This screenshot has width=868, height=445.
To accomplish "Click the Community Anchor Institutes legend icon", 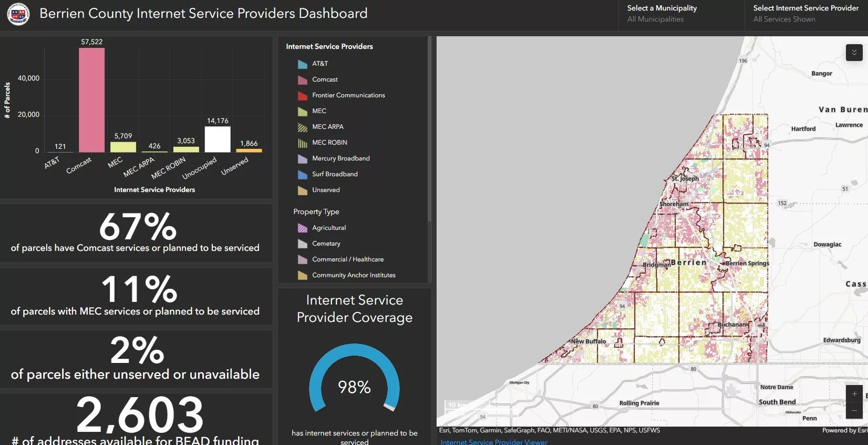I will pos(302,276).
